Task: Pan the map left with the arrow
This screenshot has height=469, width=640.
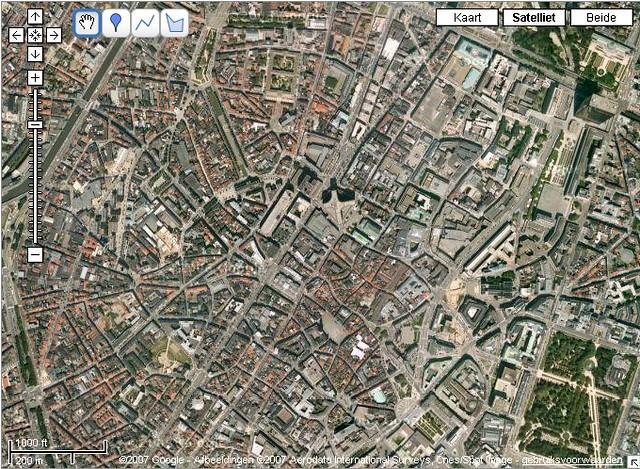Action: (x=16, y=35)
